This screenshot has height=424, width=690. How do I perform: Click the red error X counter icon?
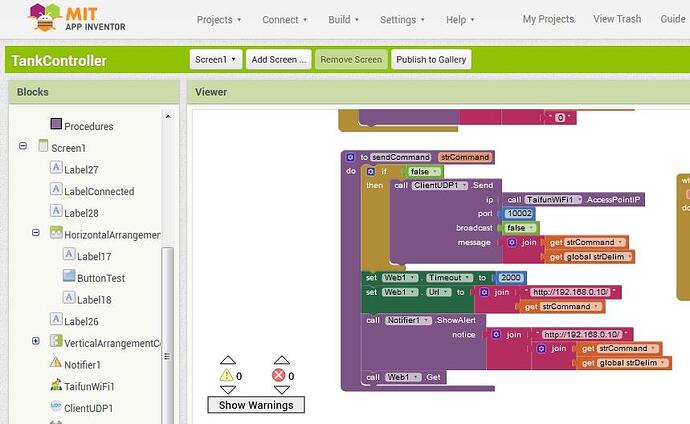(279, 375)
